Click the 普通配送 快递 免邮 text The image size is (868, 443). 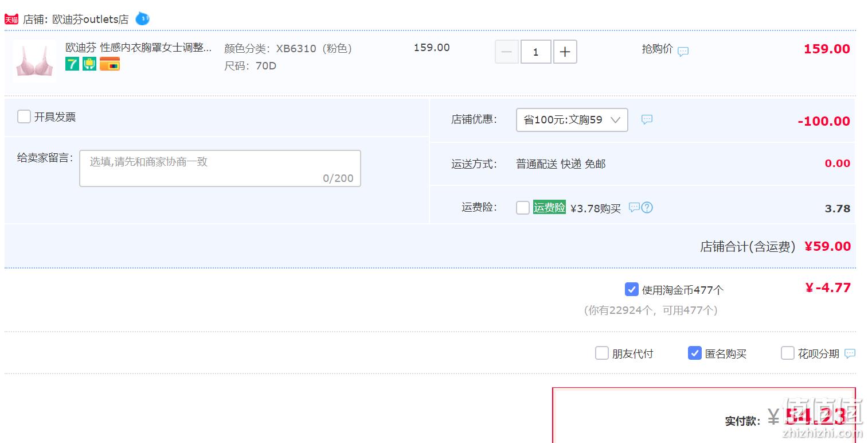pyautogui.click(x=561, y=164)
